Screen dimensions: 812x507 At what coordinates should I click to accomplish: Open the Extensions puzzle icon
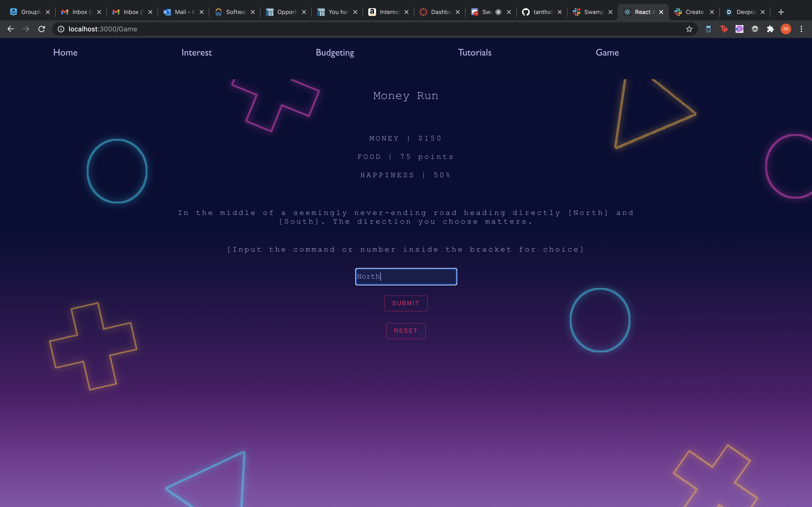point(770,29)
